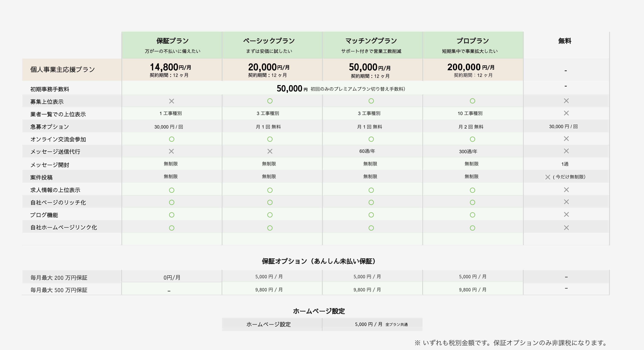Click the 0円/月 guarantee option cell
Image resolution: width=644 pixels, height=350 pixels.
click(x=172, y=277)
